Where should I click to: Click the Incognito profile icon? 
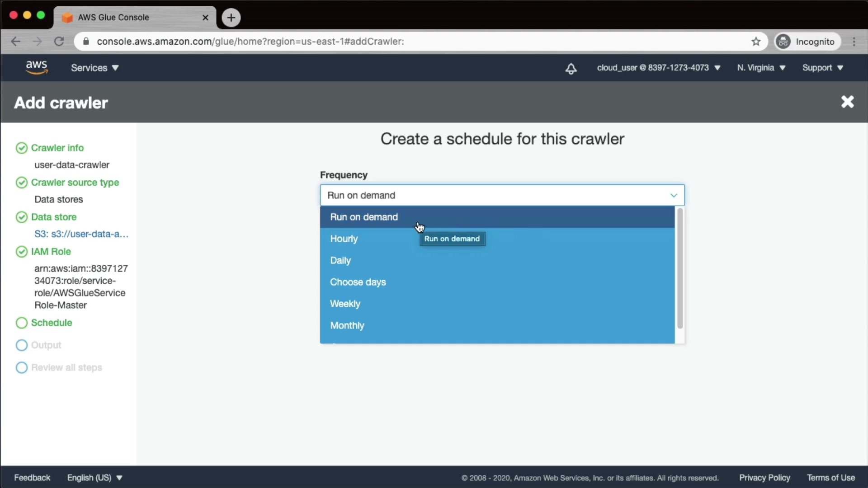783,42
